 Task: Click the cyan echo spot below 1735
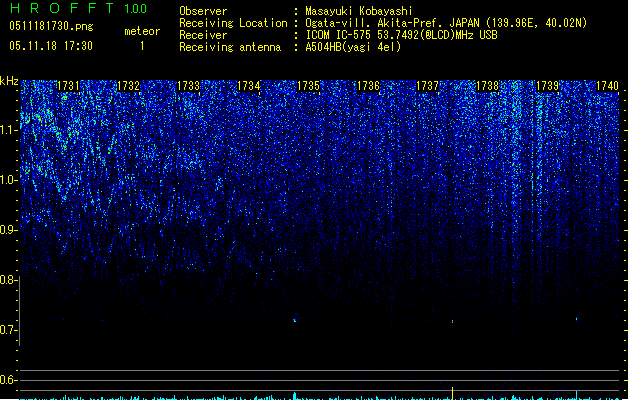[x=295, y=320]
